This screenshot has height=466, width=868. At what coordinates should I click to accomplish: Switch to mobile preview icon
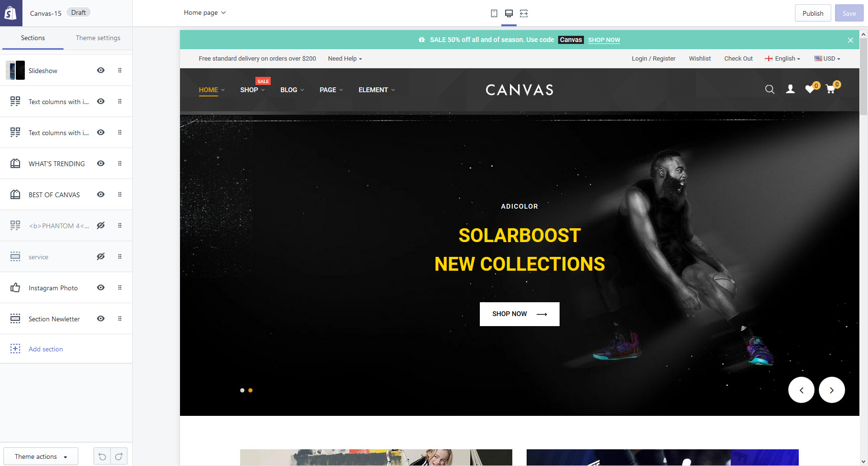(x=494, y=13)
